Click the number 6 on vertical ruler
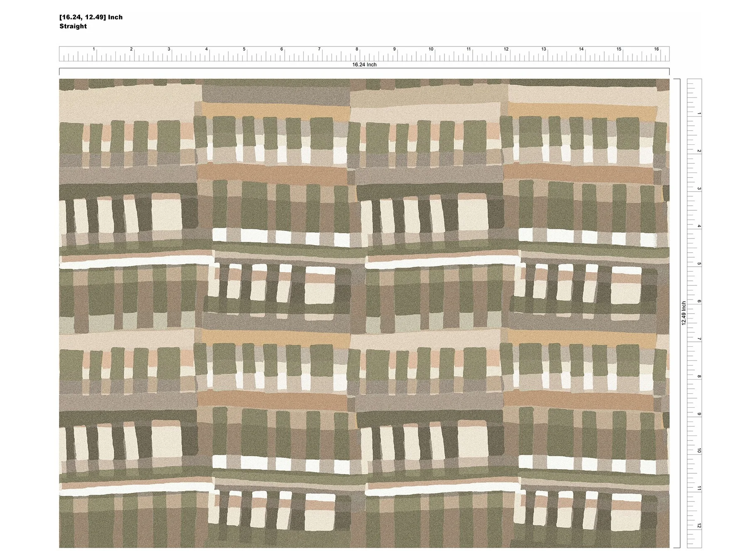747x560 pixels. pos(699,301)
